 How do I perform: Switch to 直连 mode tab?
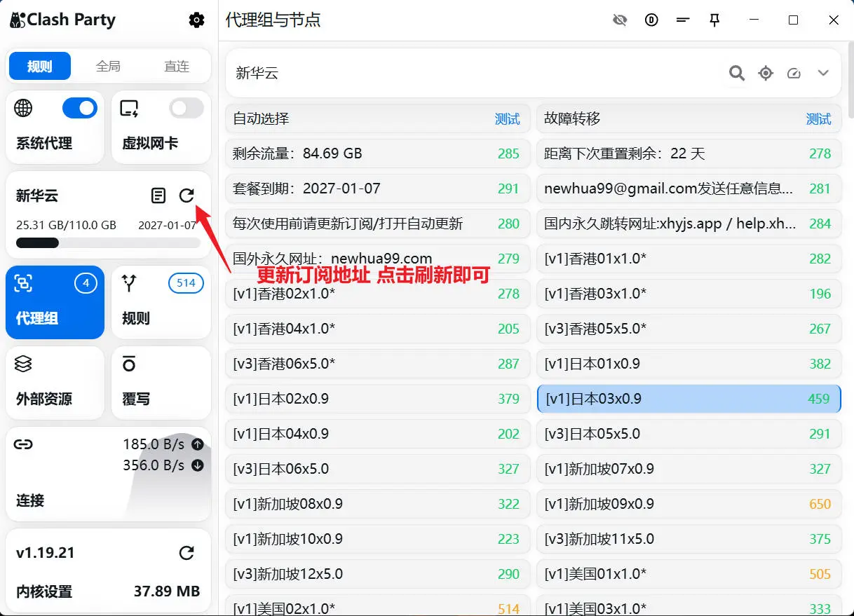[x=176, y=66]
